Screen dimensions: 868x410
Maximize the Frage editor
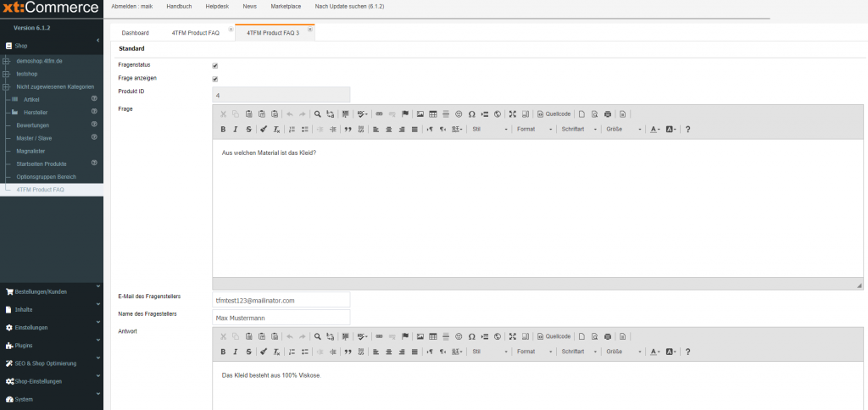coord(513,114)
